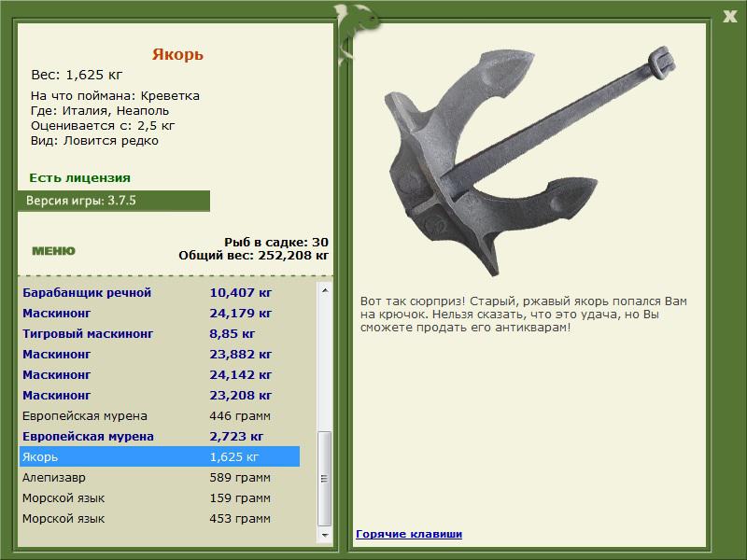
Task: Click the Вид: Ловится редко line
Action: point(94,141)
